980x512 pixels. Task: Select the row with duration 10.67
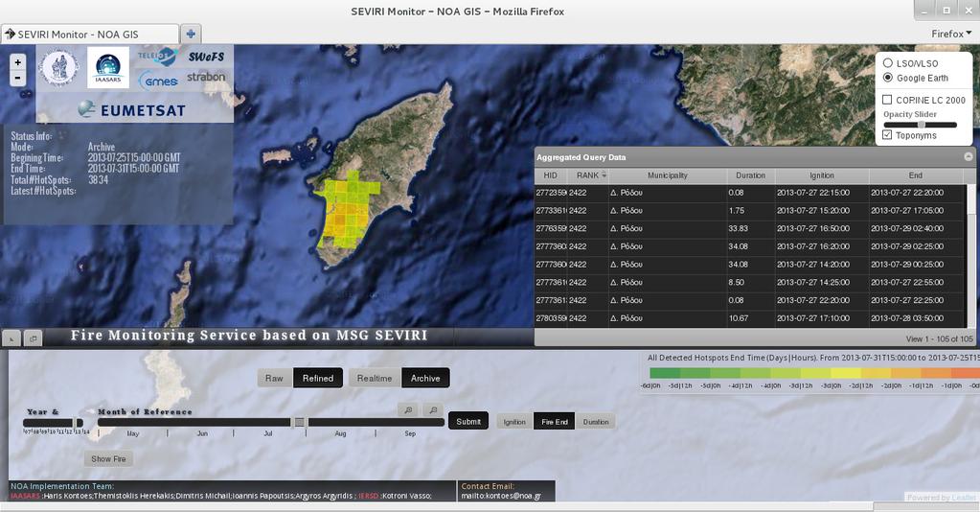pyautogui.click(x=751, y=318)
